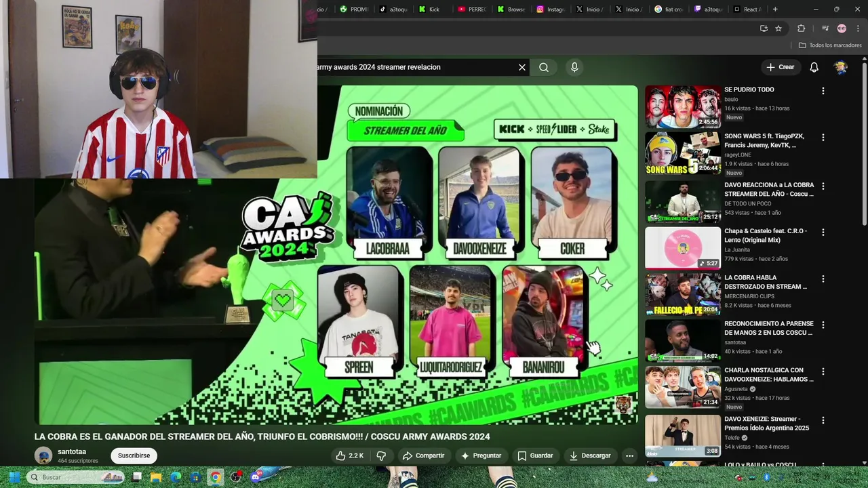Open Discord from the taskbar

(x=256, y=477)
